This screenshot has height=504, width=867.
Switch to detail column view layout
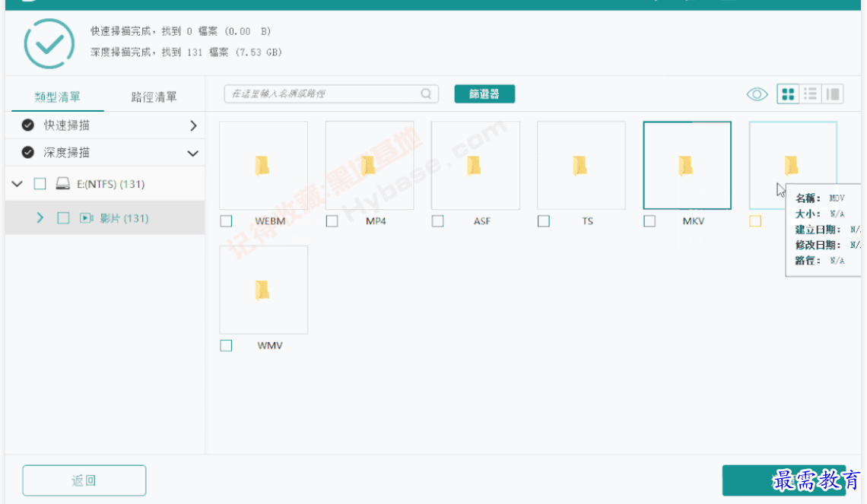click(x=833, y=94)
